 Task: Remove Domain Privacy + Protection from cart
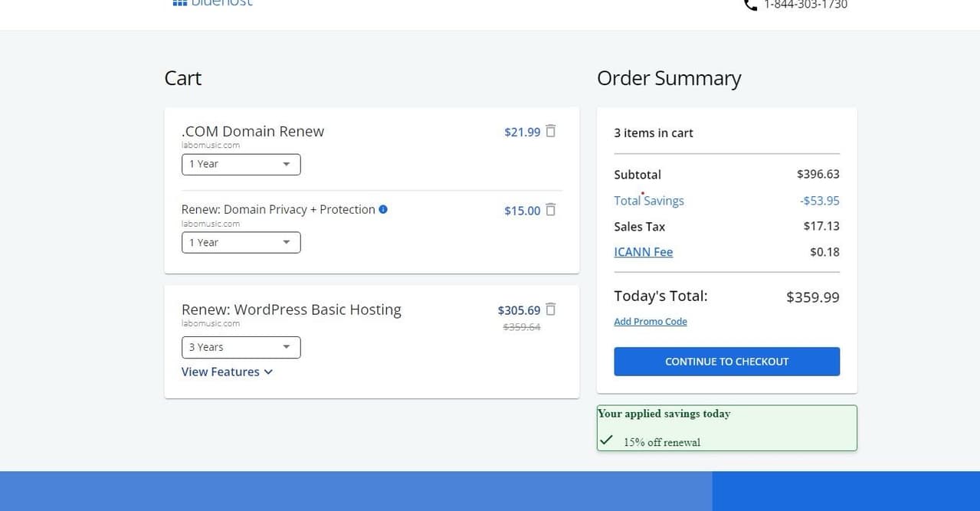coord(551,210)
